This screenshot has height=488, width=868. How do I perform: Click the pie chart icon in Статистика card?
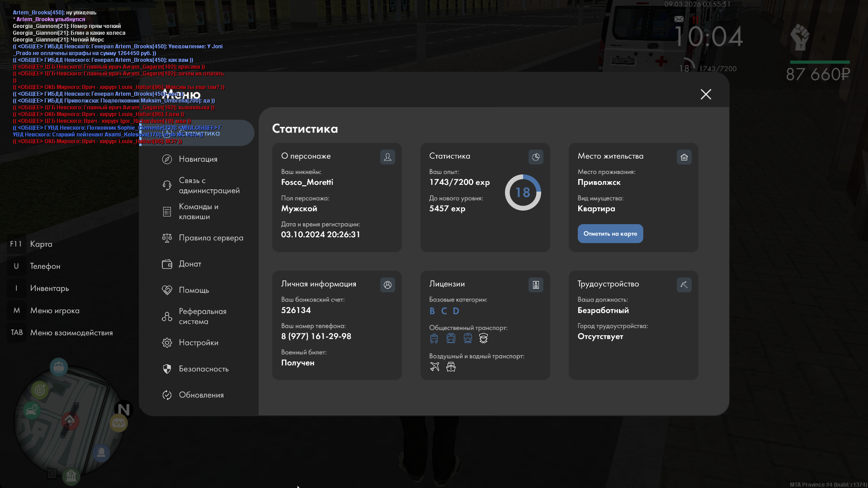pos(536,157)
